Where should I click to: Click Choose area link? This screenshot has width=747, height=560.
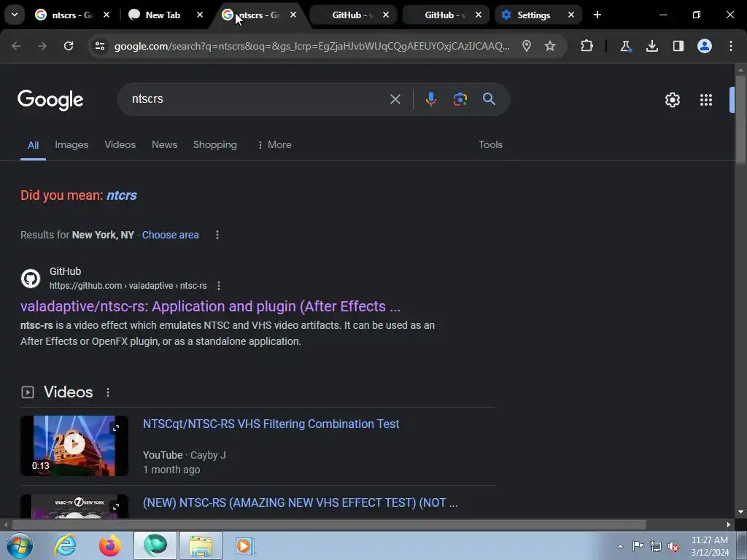[x=170, y=235]
